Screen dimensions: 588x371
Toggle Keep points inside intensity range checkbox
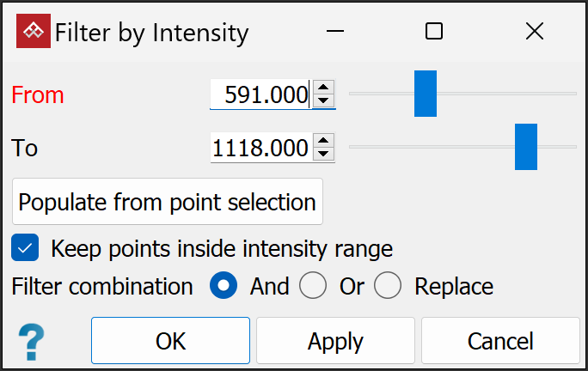tap(26, 249)
